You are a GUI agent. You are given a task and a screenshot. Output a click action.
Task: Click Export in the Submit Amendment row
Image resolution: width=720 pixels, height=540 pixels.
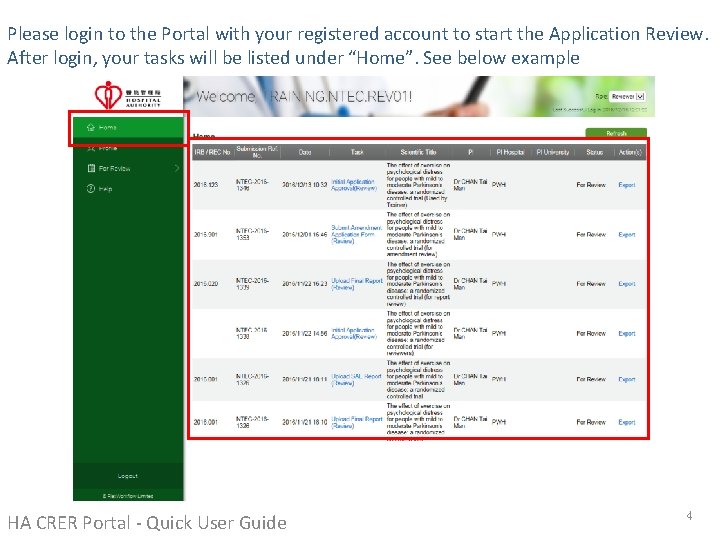point(627,234)
